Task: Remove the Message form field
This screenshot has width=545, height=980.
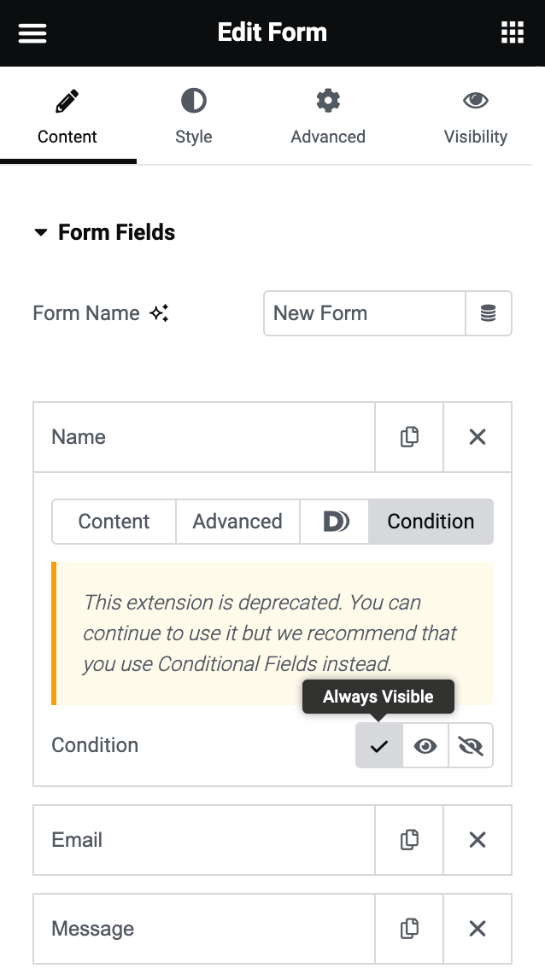Action: click(x=478, y=929)
